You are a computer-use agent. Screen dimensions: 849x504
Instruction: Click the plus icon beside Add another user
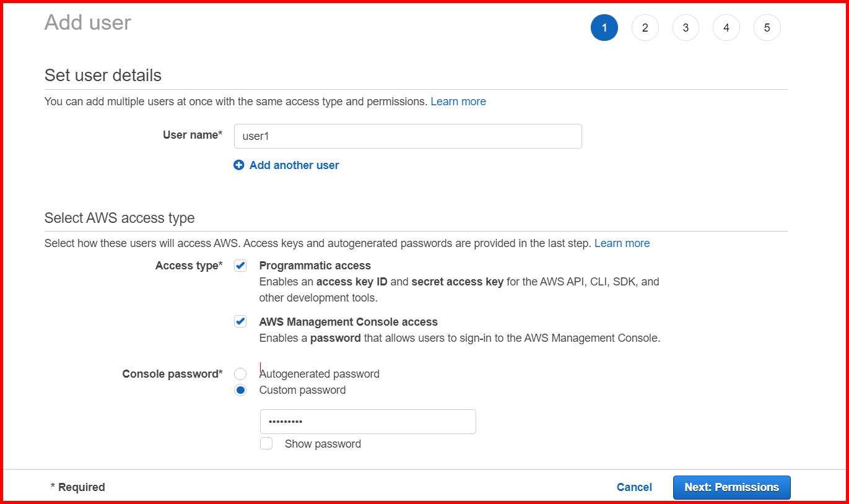pyautogui.click(x=238, y=165)
